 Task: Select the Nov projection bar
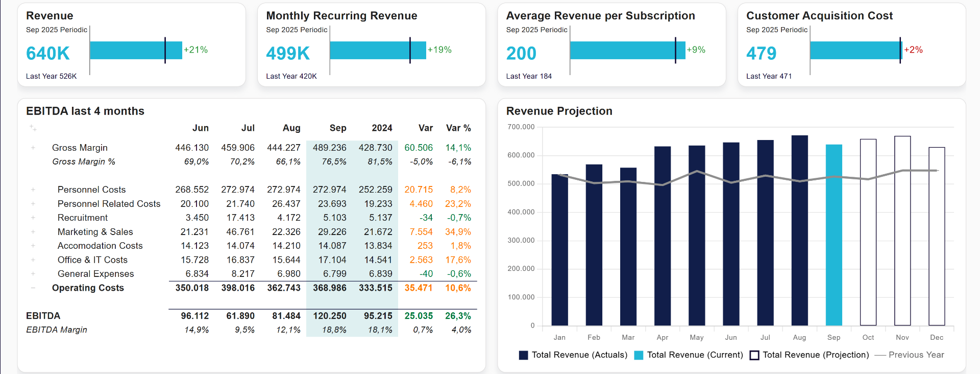point(902,231)
